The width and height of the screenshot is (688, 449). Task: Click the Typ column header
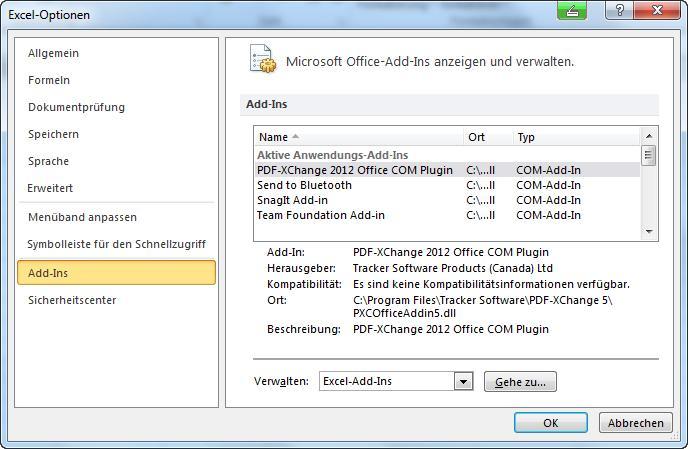pos(576,137)
